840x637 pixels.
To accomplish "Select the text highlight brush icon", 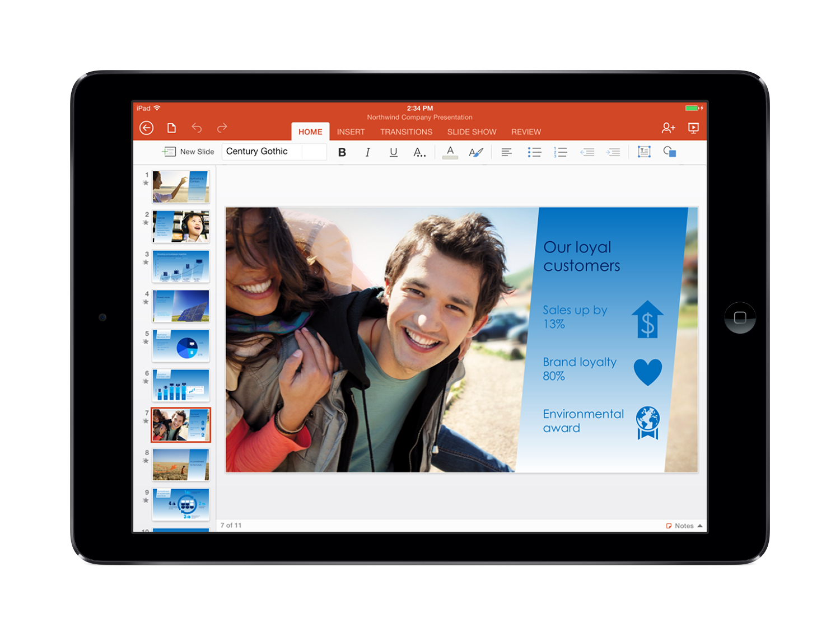I will pos(475,152).
